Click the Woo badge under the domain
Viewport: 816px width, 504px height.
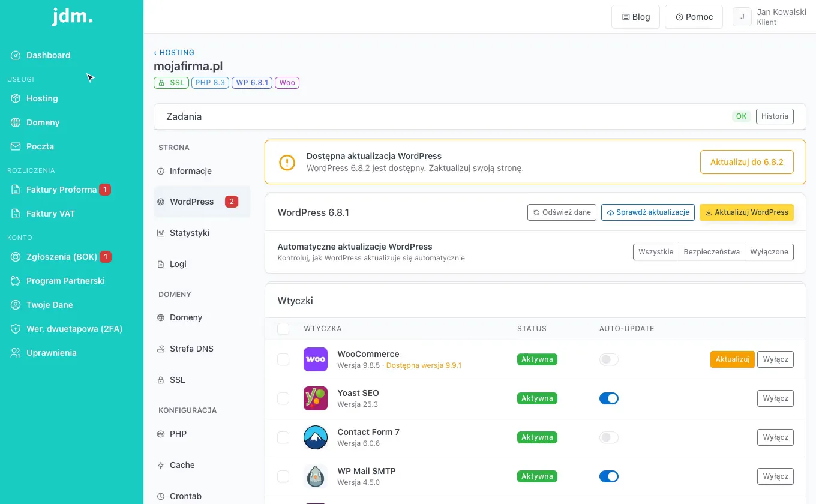287,83
